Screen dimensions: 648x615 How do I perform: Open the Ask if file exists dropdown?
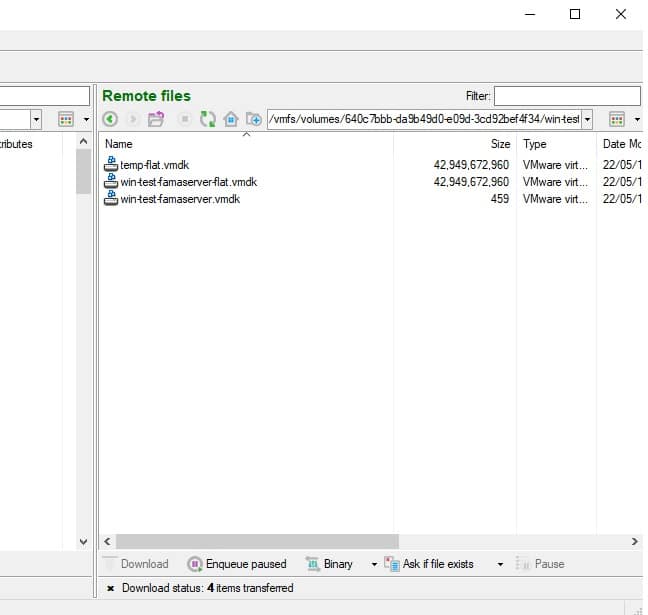pos(500,564)
